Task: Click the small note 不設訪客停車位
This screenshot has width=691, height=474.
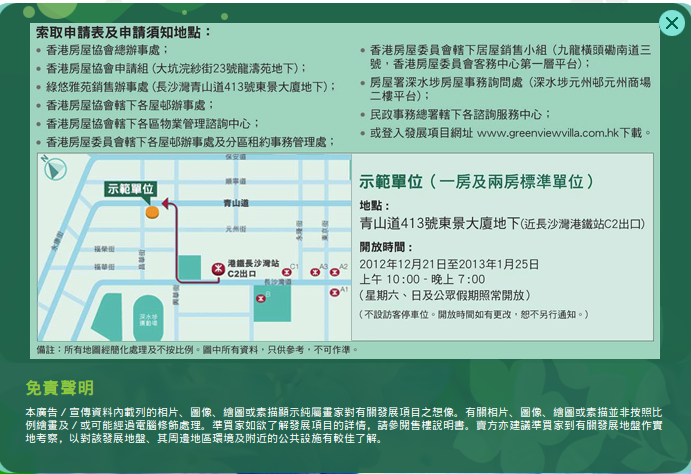Action: pyautogui.click(x=474, y=315)
